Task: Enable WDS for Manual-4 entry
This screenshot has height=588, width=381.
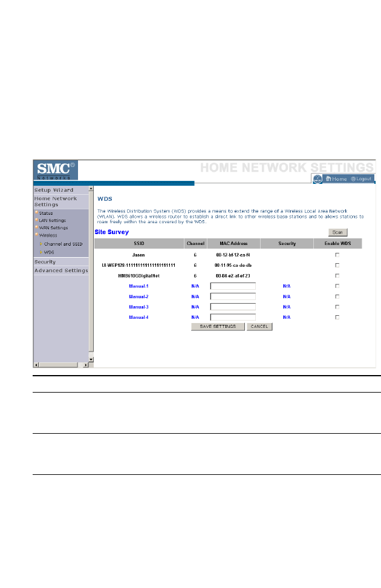Action: [337, 317]
